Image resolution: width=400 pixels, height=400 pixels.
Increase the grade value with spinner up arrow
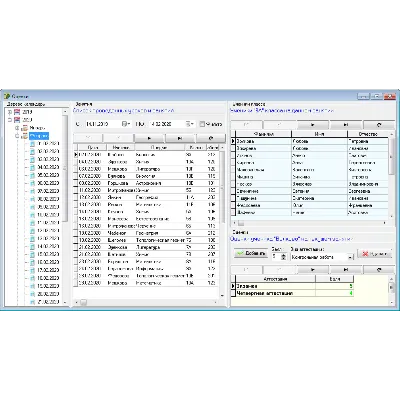[x=284, y=255]
